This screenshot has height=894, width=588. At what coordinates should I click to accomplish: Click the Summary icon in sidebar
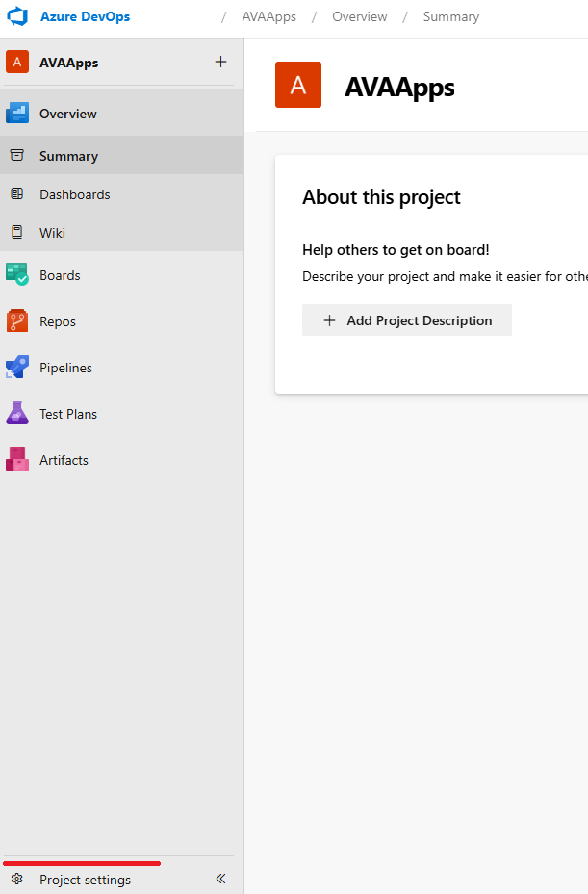pos(17,155)
